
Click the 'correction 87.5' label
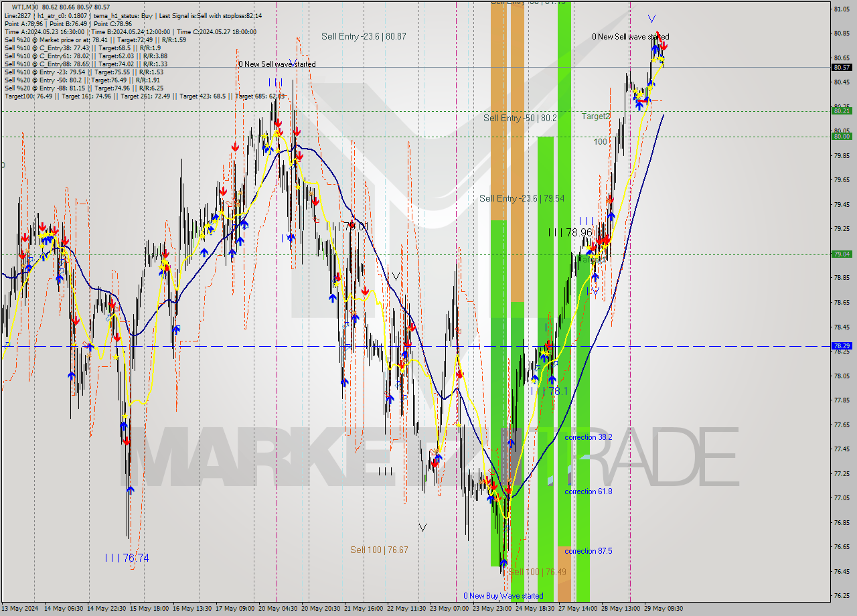point(588,551)
